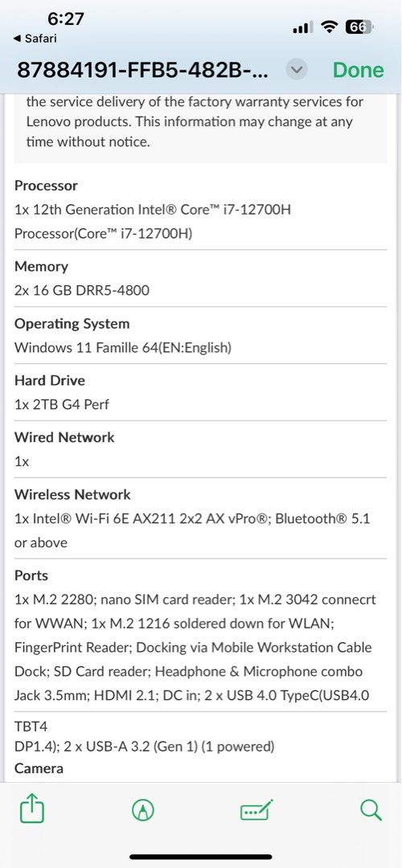Tap the back arrow next to Safari
This screenshot has height=868, width=402.
17,39
